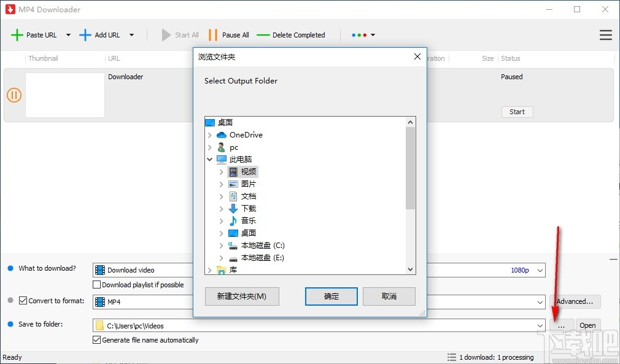
Task: Click the Pause All toolbar icon
Action: [212, 35]
